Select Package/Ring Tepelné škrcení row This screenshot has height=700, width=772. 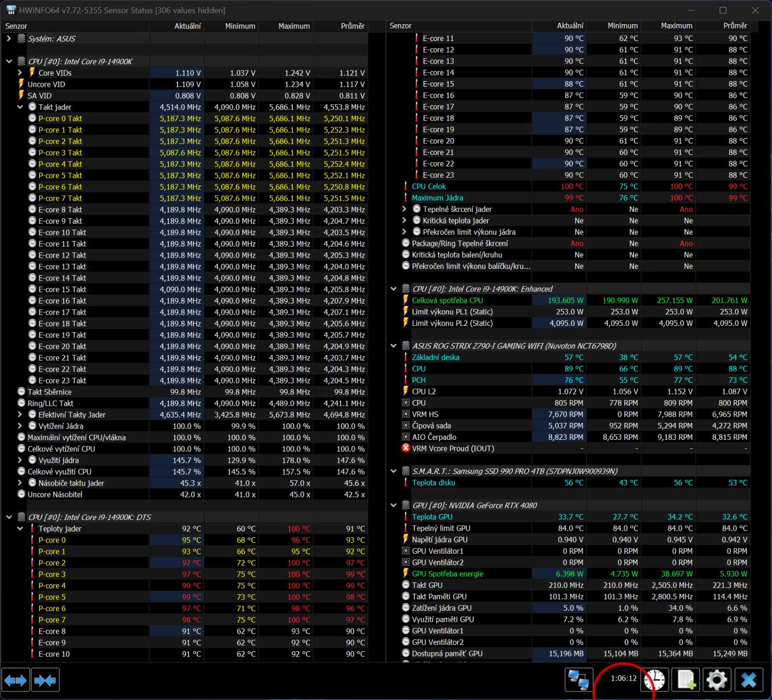tap(568, 243)
